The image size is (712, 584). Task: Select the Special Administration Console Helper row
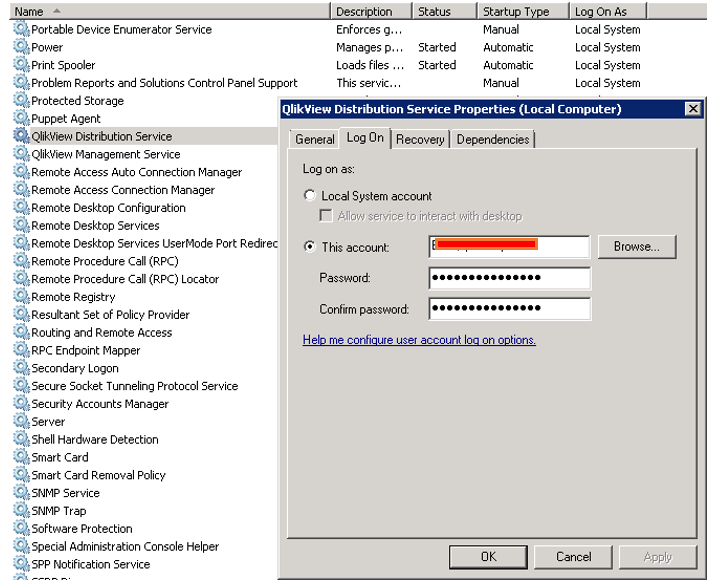tap(125, 546)
